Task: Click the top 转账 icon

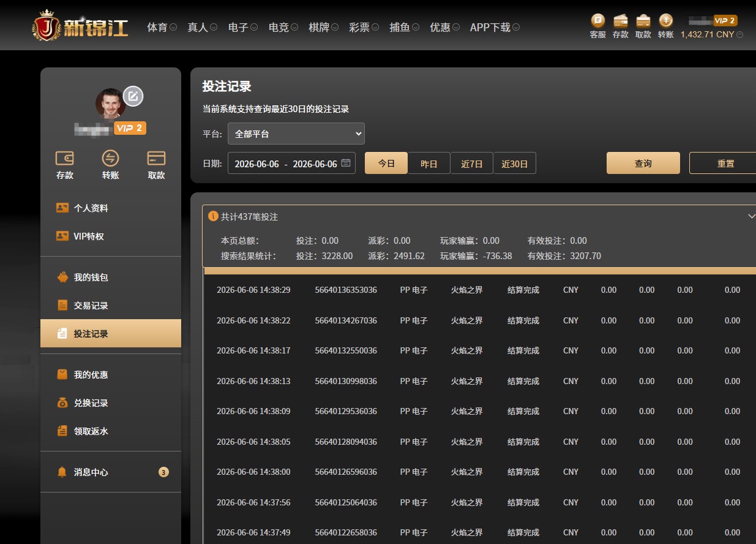Action: pyautogui.click(x=666, y=20)
